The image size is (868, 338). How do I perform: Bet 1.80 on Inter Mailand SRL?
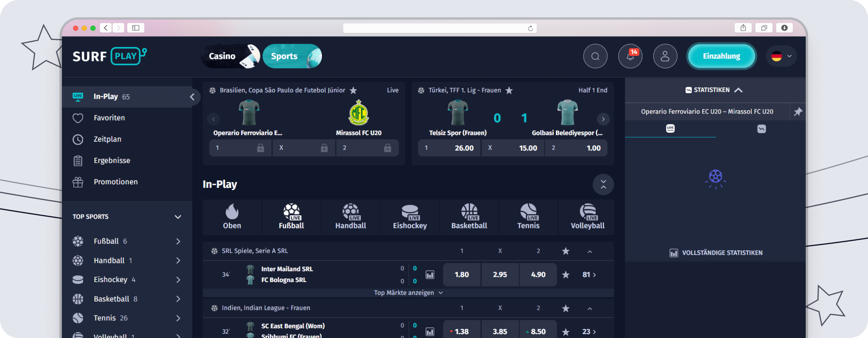(462, 275)
